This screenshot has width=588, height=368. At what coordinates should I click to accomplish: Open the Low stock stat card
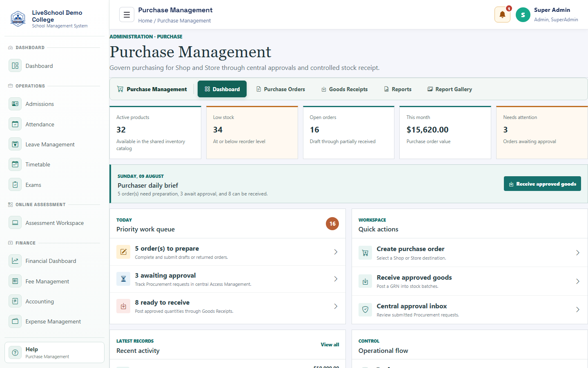point(252,132)
